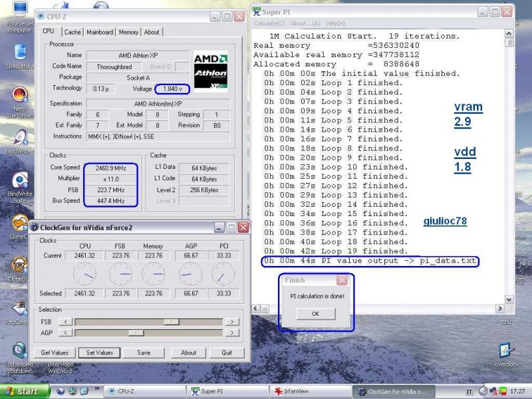Screen dimensions: 532x399
Task: Switch to the CPU tab in CPU-Z
Action: [48, 31]
